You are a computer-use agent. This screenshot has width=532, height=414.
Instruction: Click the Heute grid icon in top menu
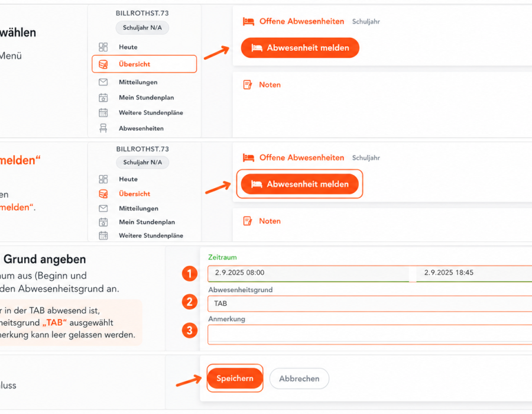(x=103, y=47)
